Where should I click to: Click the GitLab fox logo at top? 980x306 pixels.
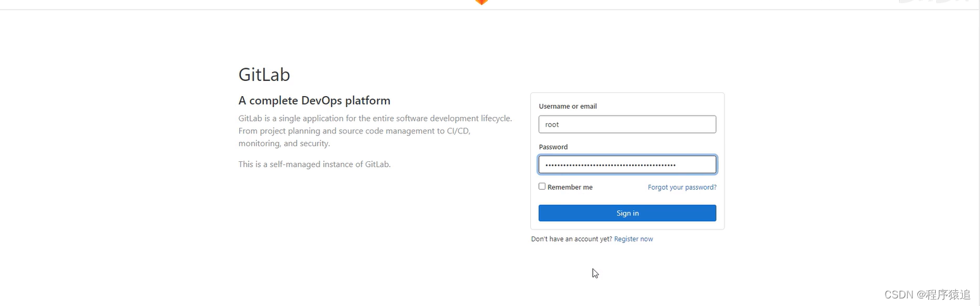pos(481,2)
